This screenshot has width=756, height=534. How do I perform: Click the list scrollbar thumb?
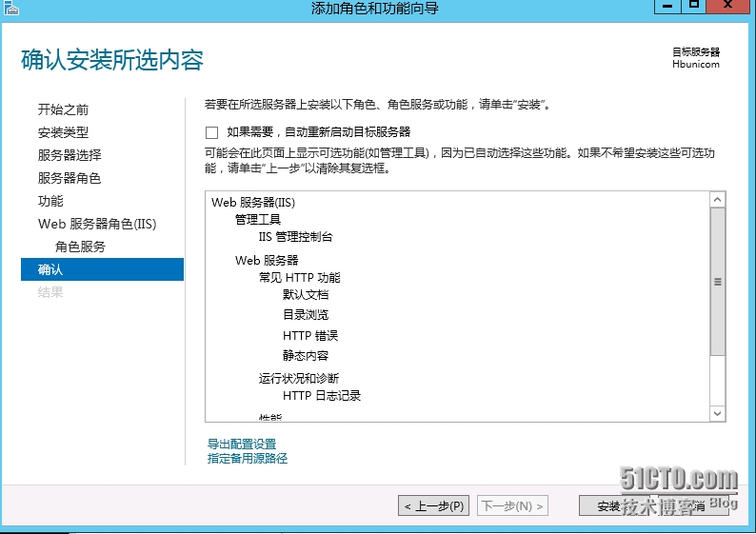click(x=717, y=282)
